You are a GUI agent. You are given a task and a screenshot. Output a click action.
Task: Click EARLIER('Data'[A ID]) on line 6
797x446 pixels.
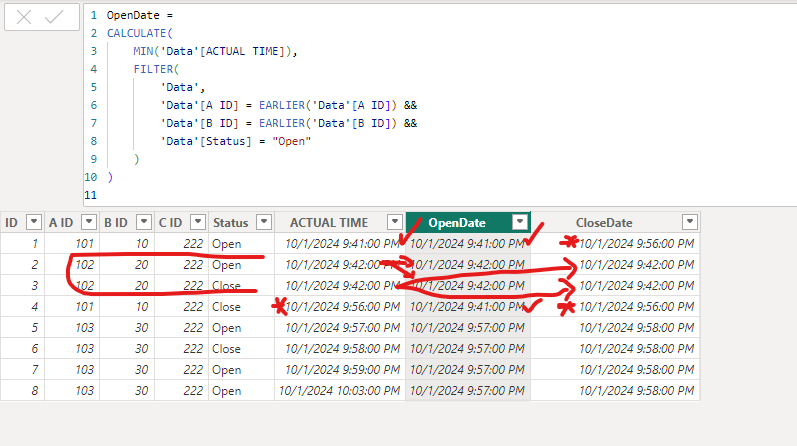pyautogui.click(x=328, y=105)
